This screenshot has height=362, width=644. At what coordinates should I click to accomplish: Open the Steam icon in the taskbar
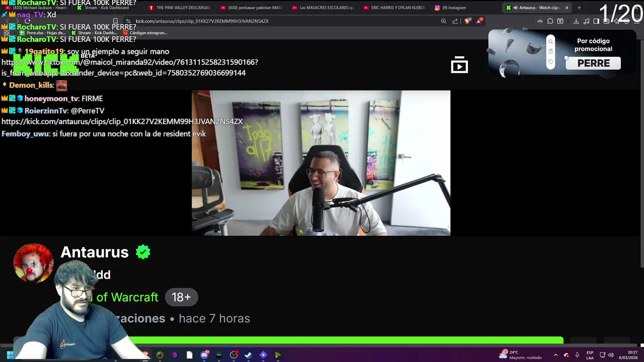pos(248,355)
